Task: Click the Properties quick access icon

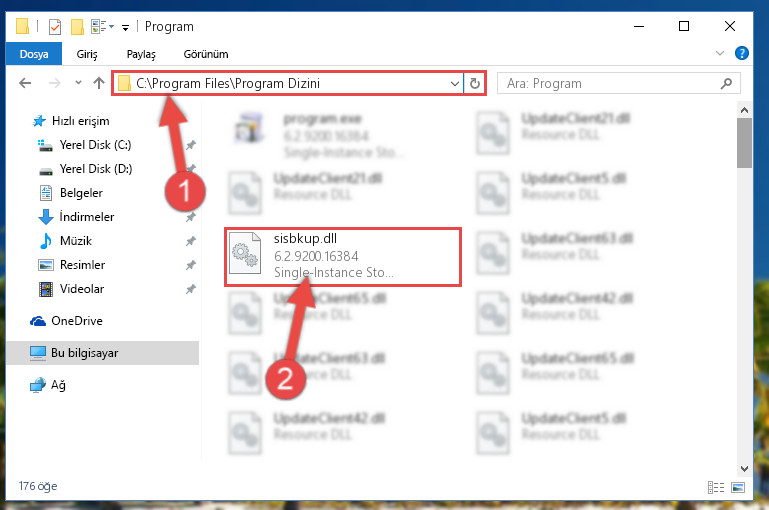Action: [x=55, y=26]
